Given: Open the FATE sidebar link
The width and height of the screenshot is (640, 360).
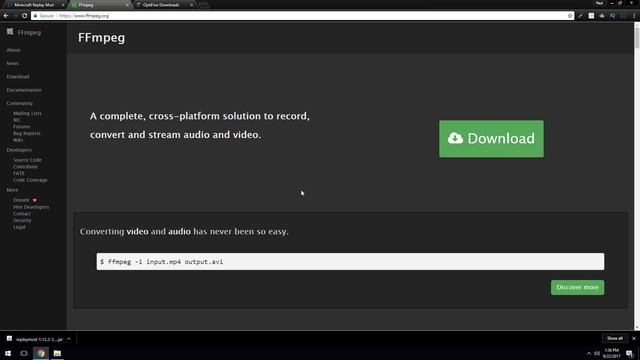Looking at the screenshot, I should pyautogui.click(x=18, y=173).
